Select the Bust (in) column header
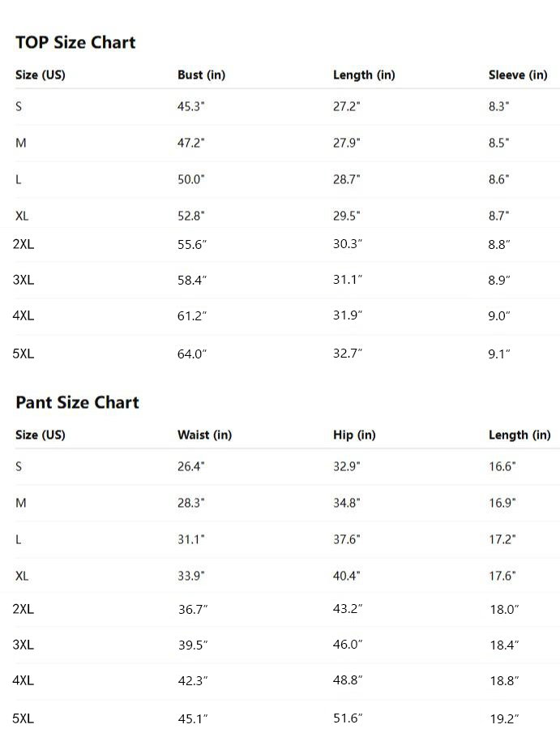560x746 pixels. tap(201, 75)
